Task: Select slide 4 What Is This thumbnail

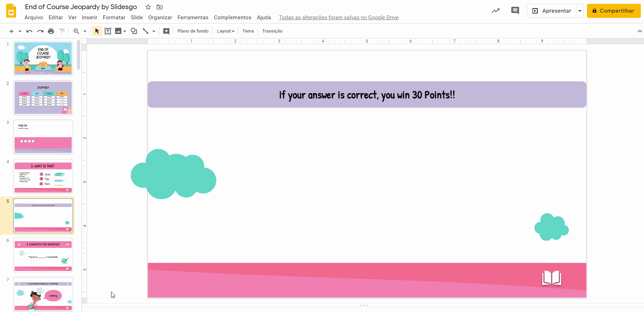Action: (43, 176)
